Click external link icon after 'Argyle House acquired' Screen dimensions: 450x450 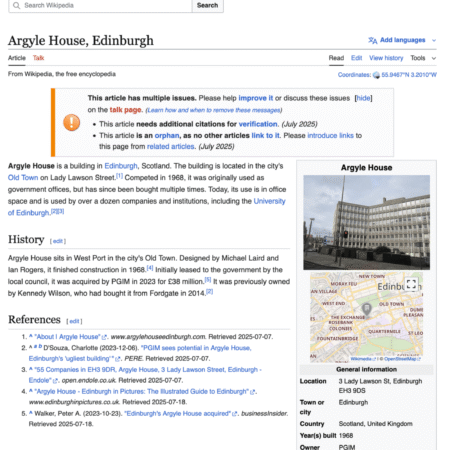tap(235, 414)
